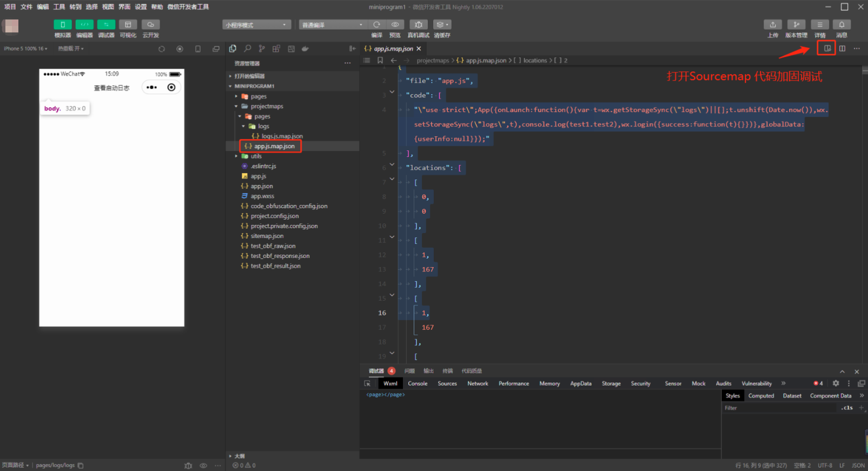
Task: Open the Sourcemap code obfuscation debug icon
Action: coord(827,49)
